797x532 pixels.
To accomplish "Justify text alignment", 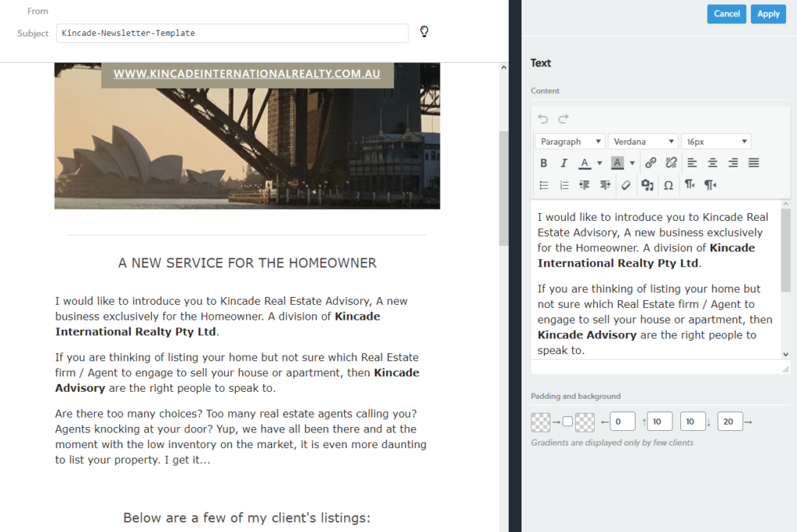I will click(753, 163).
